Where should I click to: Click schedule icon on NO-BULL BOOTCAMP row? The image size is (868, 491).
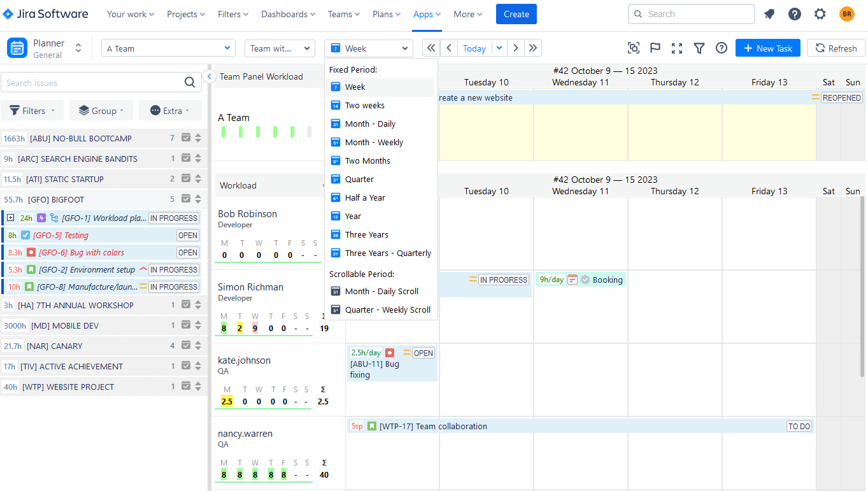point(186,138)
